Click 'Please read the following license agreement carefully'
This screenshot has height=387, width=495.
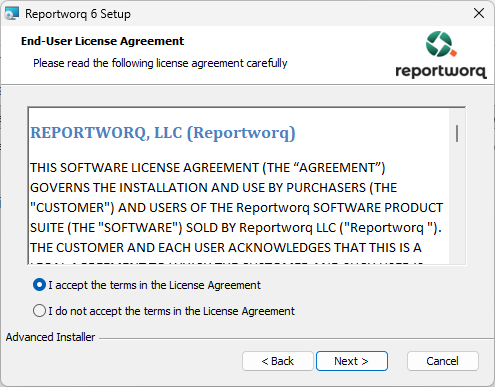point(160,63)
